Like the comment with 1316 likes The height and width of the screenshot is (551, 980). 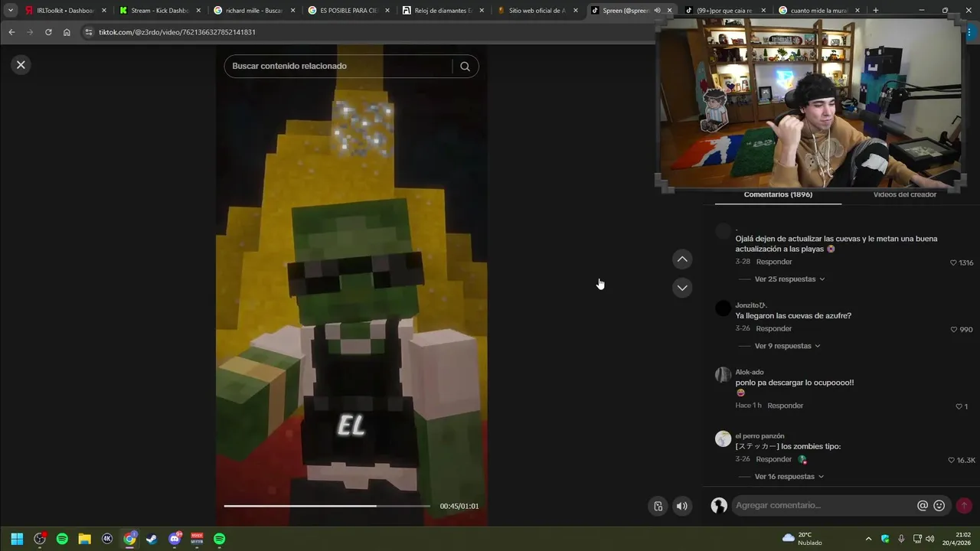coord(962,262)
